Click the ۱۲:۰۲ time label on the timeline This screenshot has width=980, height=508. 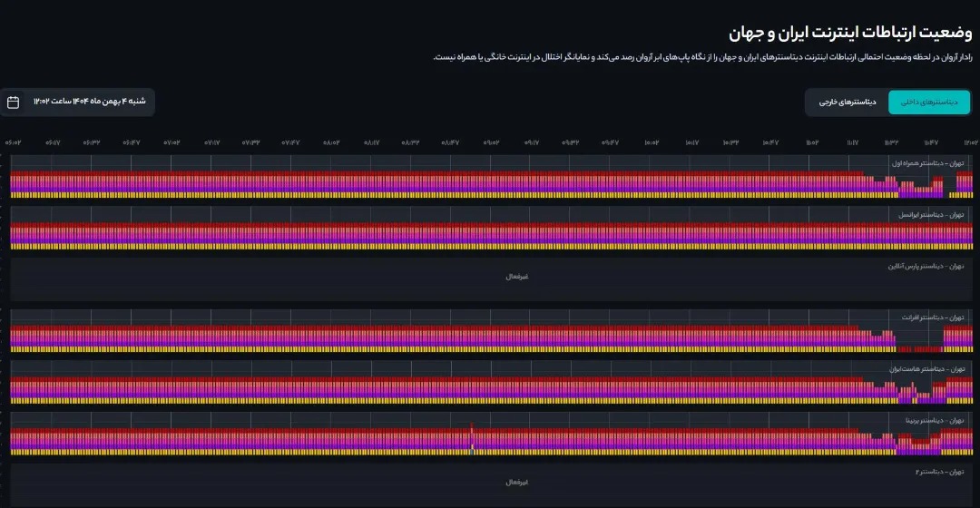pos(970,142)
